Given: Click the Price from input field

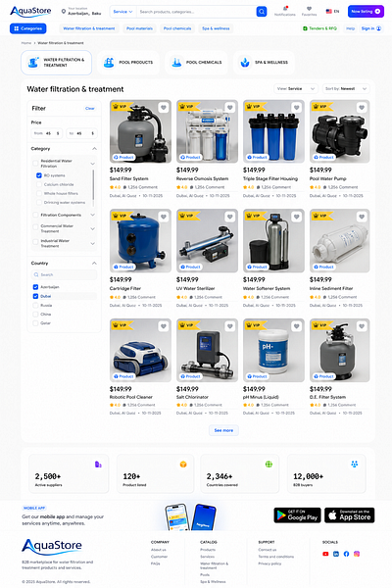Looking at the screenshot, I should 47,133.
